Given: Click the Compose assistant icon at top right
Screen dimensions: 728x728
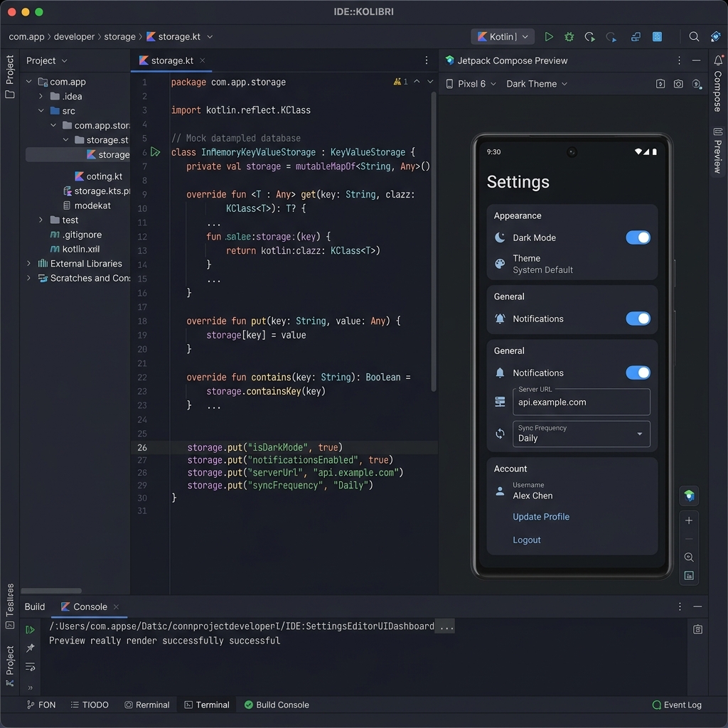Looking at the screenshot, I should click(x=715, y=37).
